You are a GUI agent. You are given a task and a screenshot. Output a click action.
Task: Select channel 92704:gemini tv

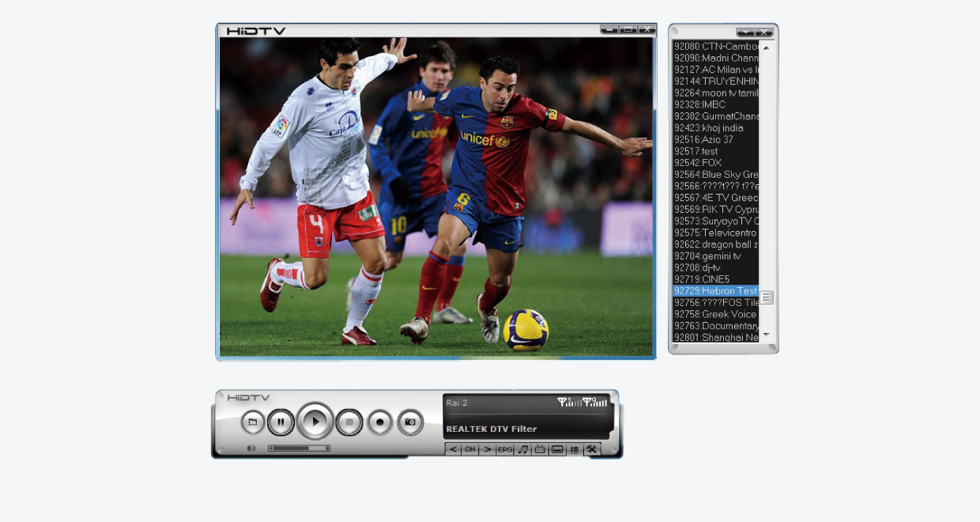click(716, 256)
